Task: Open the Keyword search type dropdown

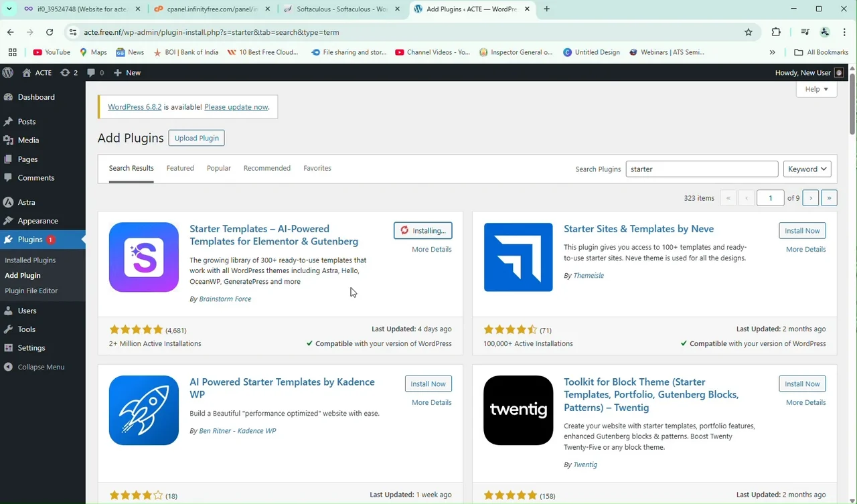Action: [807, 169]
